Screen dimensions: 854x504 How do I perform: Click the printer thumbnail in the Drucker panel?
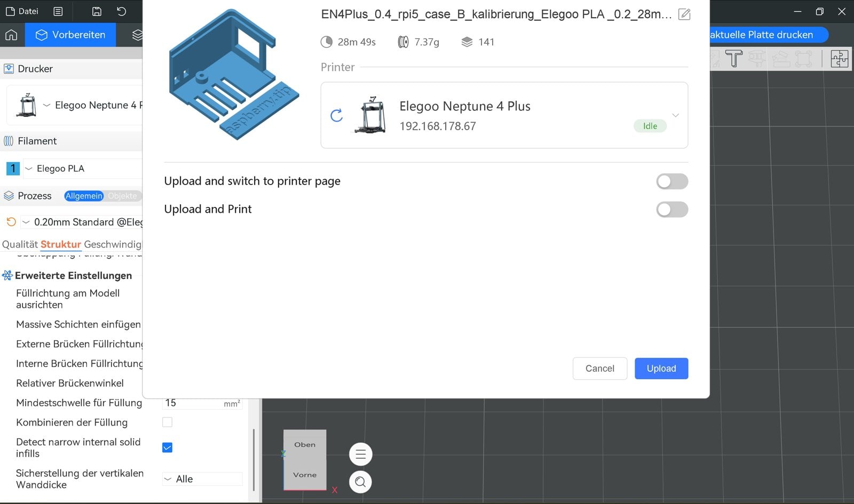[26, 105]
